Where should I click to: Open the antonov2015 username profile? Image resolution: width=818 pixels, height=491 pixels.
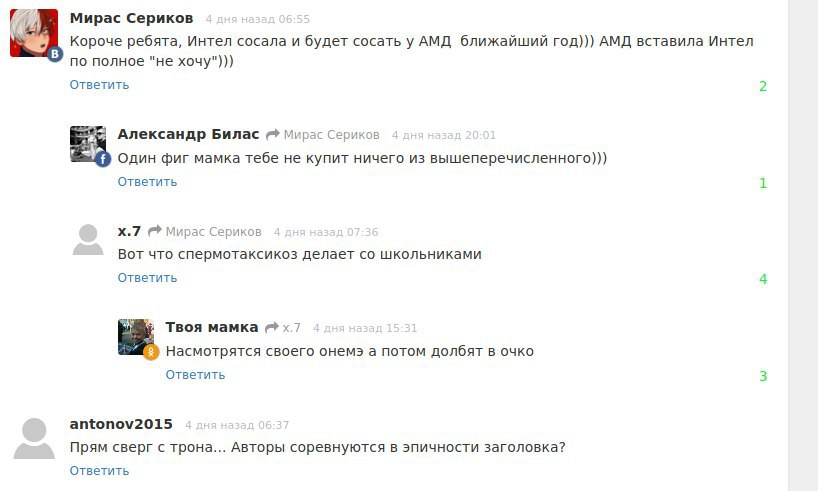121,424
